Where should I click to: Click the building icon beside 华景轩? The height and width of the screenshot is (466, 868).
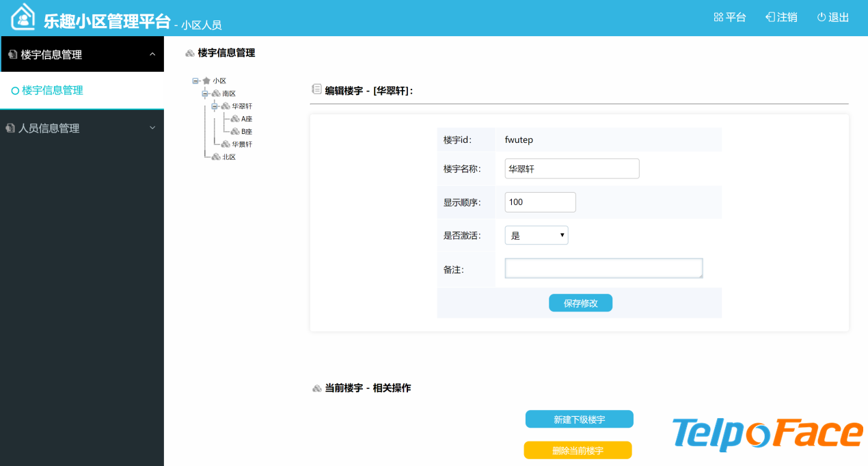click(x=226, y=144)
